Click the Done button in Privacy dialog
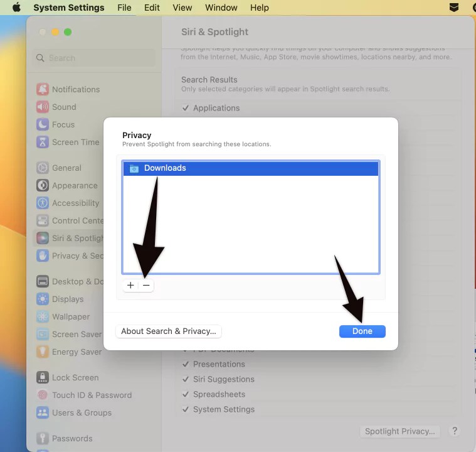Image resolution: width=476 pixels, height=452 pixels. pos(362,331)
